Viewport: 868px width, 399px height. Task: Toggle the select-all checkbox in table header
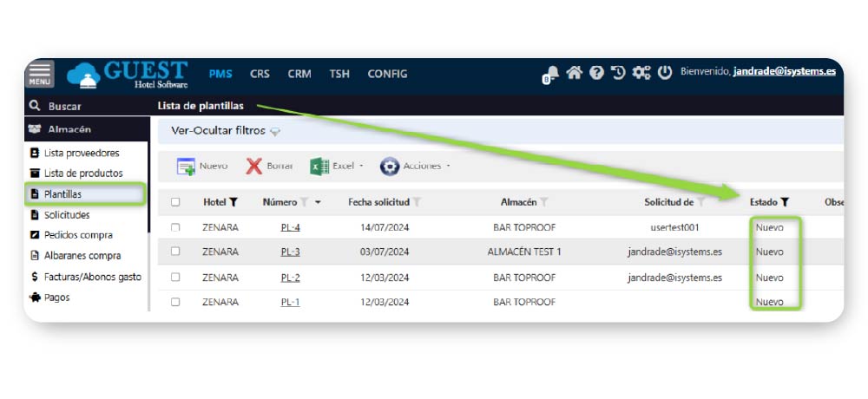(175, 202)
